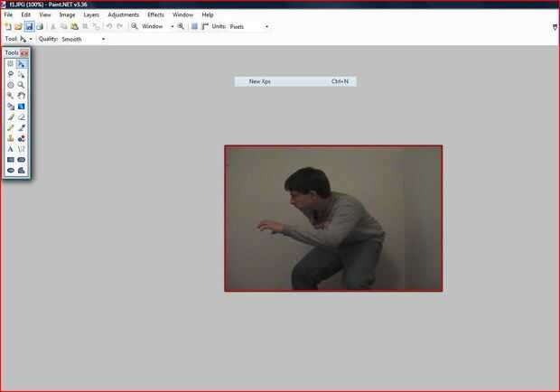
Task: Select the Move Selected Pixels tool
Action: (21, 64)
